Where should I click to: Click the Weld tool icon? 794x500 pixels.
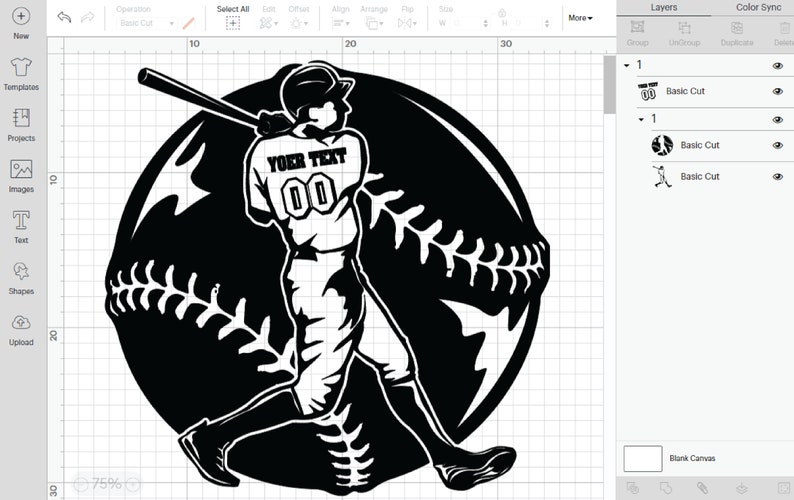(666, 488)
